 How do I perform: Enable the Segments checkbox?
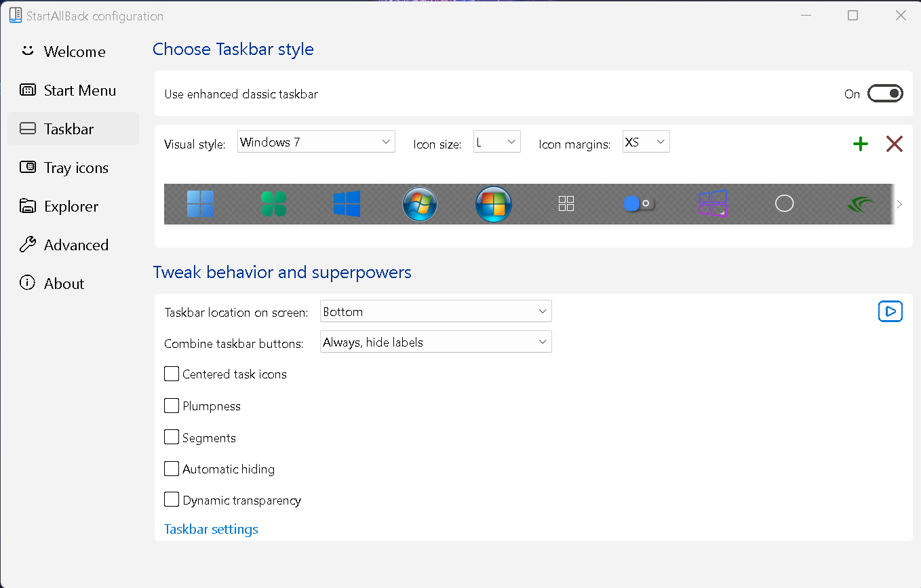pyautogui.click(x=172, y=437)
